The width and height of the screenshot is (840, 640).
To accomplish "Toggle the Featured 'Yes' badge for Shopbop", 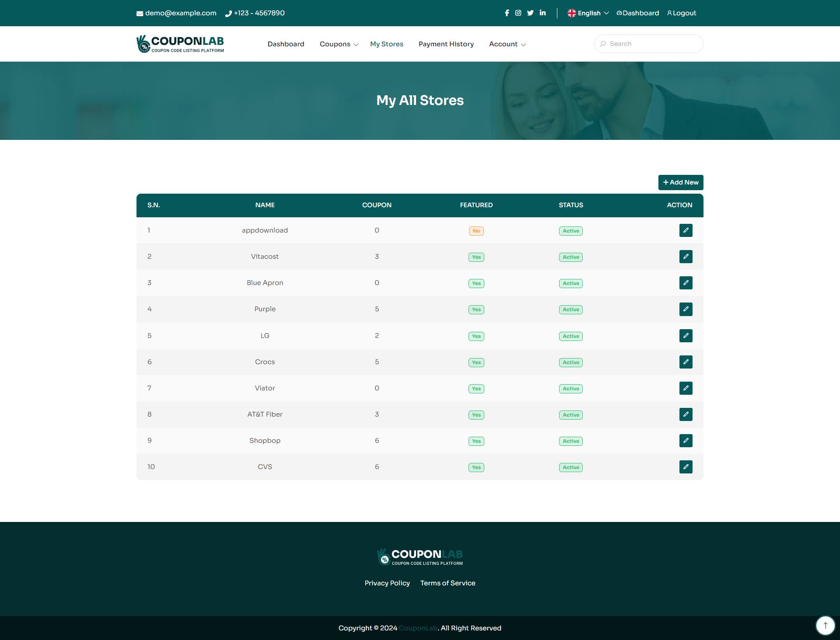I will pos(476,441).
